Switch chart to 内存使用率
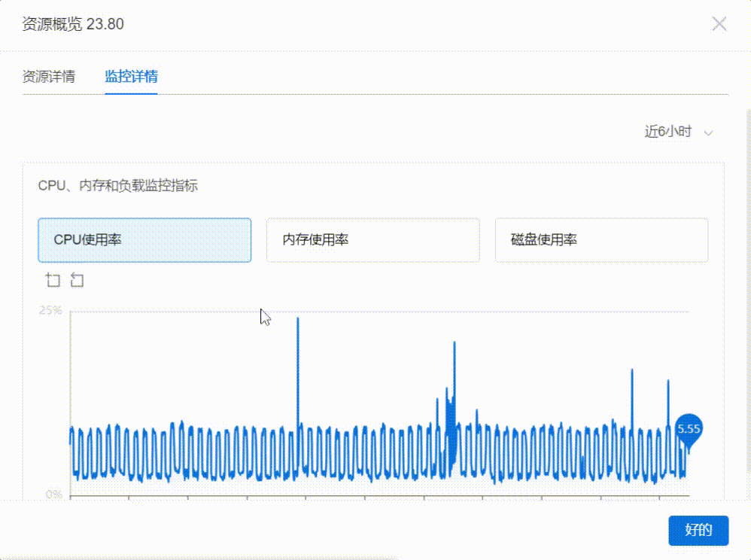 (x=372, y=240)
